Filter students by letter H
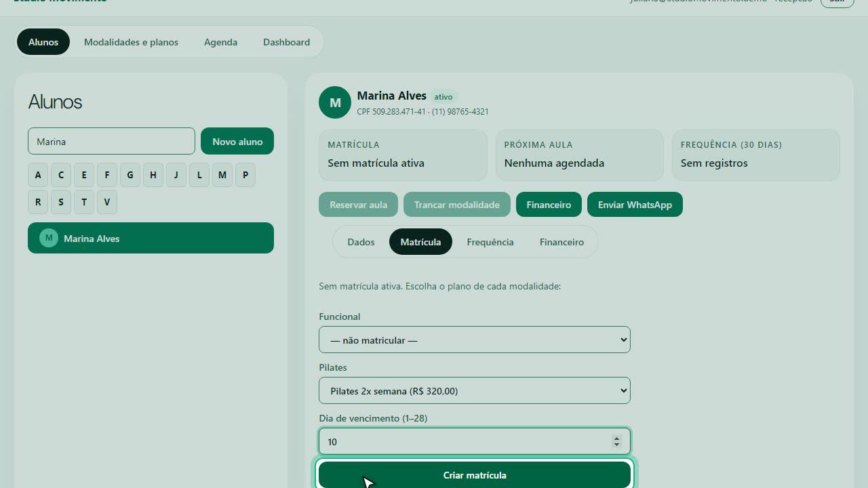868x488 pixels. (x=153, y=175)
